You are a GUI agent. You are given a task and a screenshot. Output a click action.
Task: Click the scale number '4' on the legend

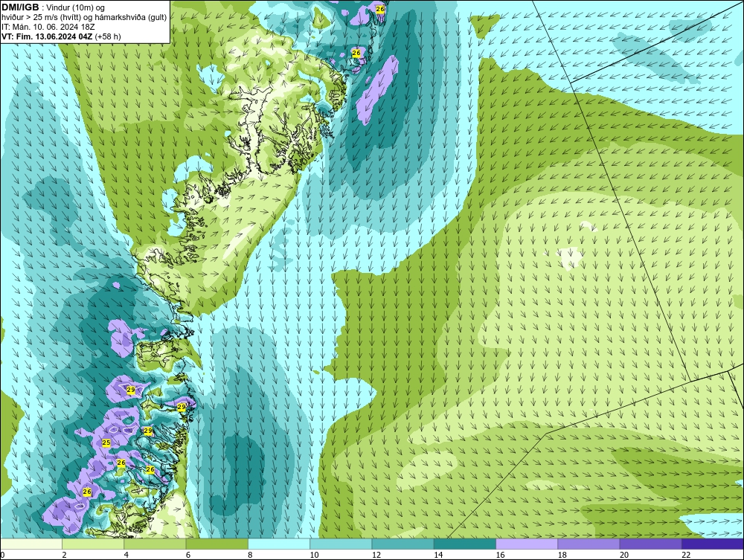(126, 556)
